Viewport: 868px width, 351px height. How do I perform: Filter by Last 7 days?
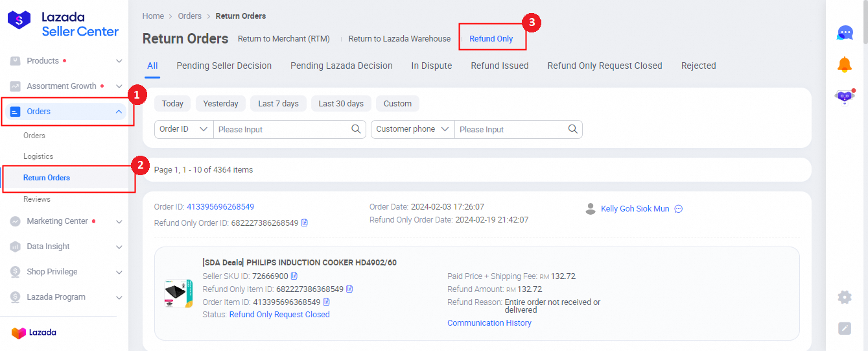[278, 104]
